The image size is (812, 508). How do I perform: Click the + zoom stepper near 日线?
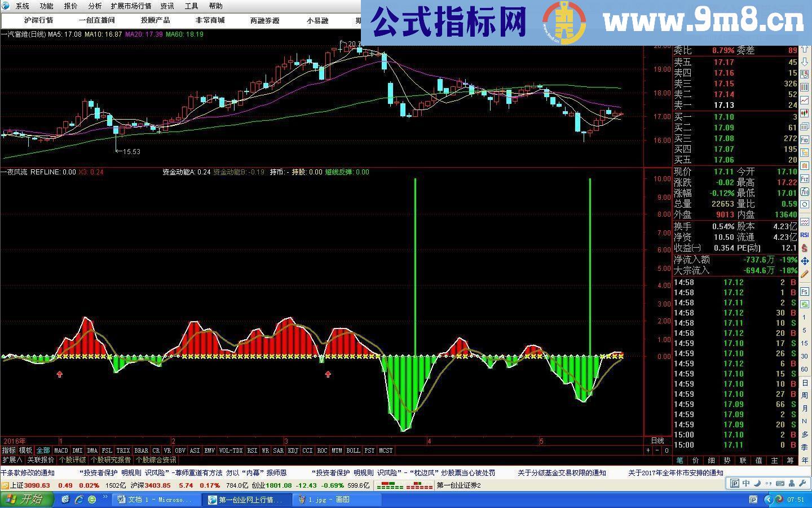tap(647, 450)
